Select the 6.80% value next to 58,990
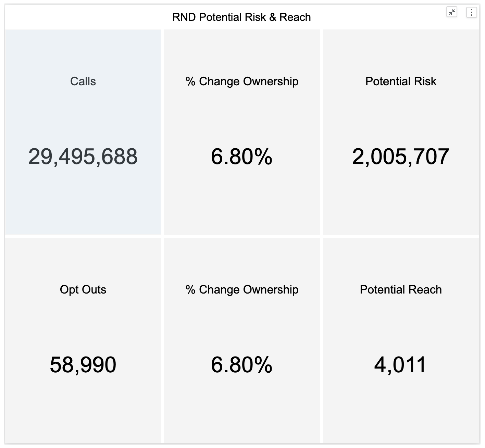Image resolution: width=485 pixels, height=448 pixels. [x=241, y=364]
